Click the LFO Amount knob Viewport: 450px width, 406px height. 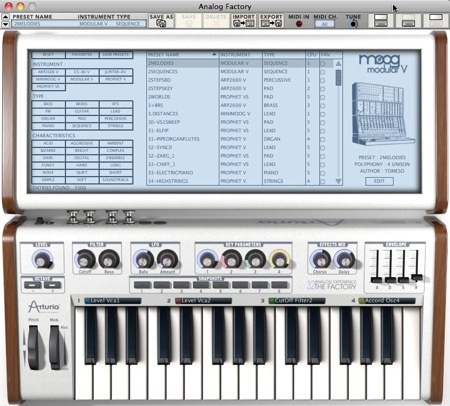(167, 259)
